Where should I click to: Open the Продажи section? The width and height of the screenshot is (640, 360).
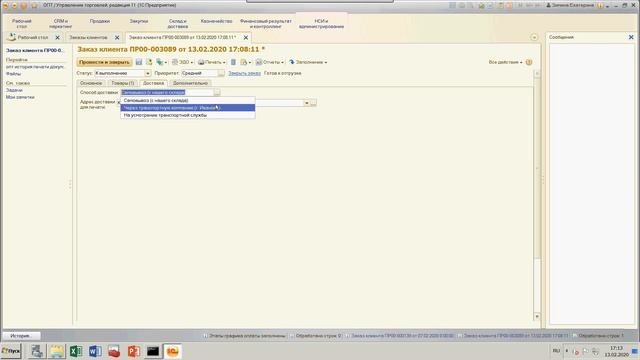[x=100, y=21]
